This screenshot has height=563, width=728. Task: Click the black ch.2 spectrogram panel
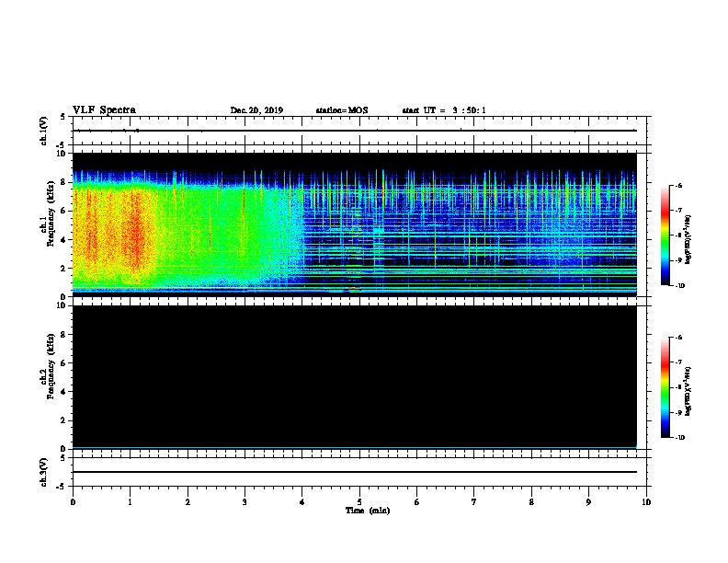click(354, 377)
